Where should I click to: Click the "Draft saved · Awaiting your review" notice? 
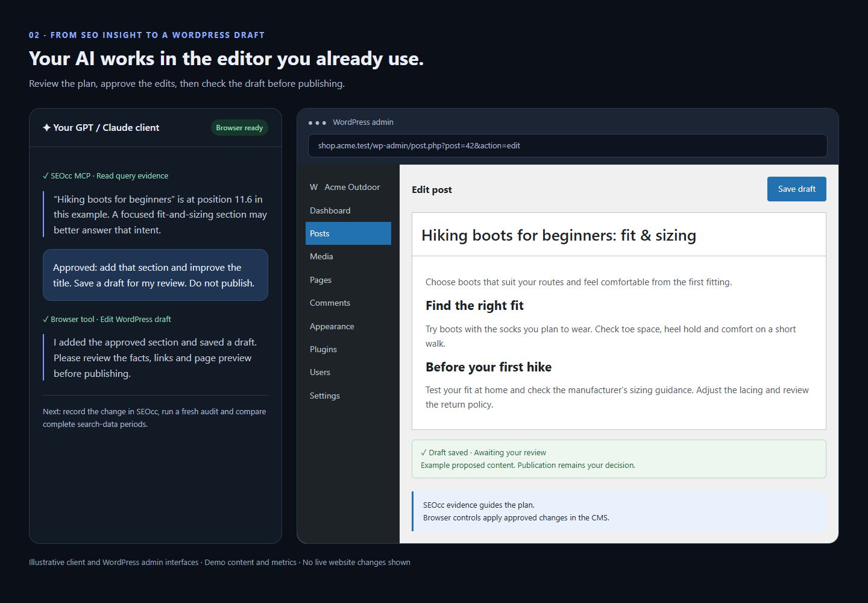coord(483,452)
